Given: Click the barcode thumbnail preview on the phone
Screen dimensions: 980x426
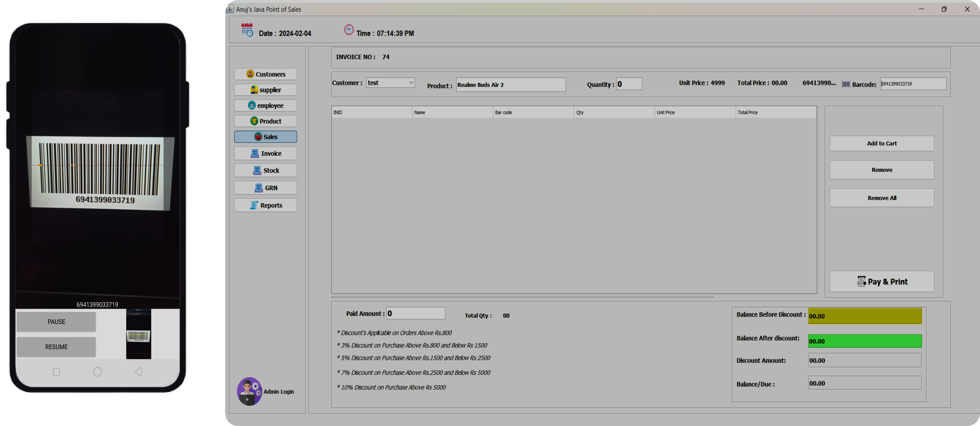Looking at the screenshot, I should click(x=138, y=334).
